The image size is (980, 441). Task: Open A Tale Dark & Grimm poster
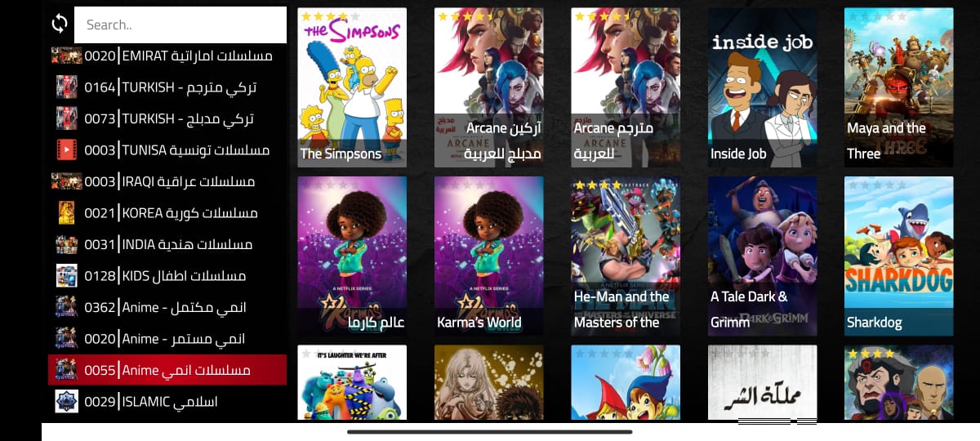pyautogui.click(x=762, y=256)
